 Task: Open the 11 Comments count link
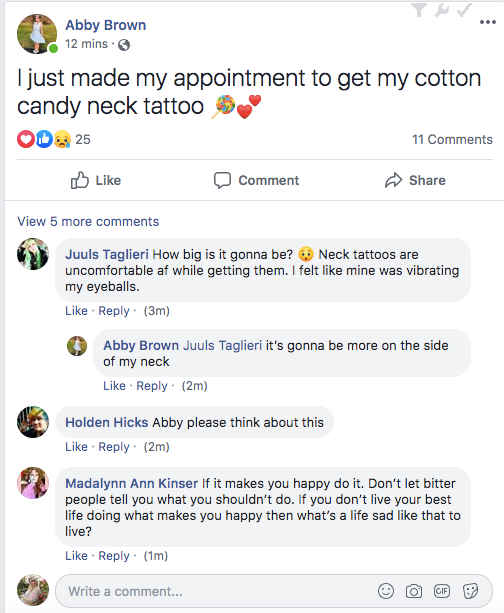452,140
